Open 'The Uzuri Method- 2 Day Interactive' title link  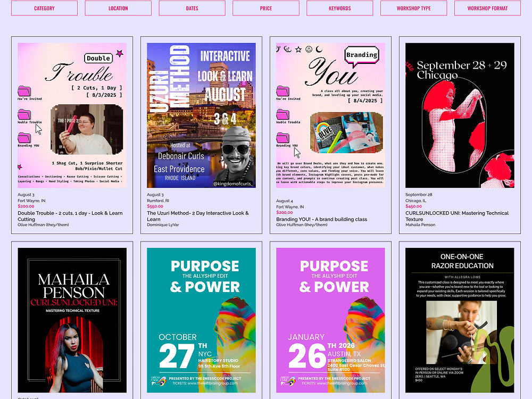pos(198,216)
